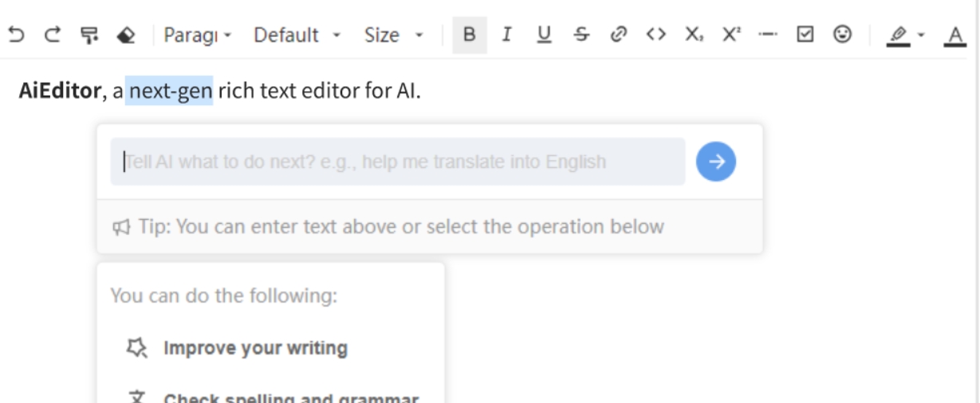Click the Undo arrow icon
The height and width of the screenshot is (403, 980).
click(x=16, y=35)
